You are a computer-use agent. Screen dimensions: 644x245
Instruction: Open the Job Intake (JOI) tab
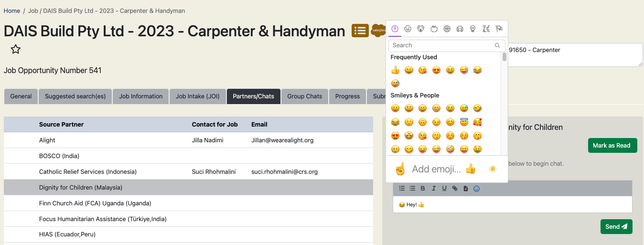pyautogui.click(x=198, y=96)
